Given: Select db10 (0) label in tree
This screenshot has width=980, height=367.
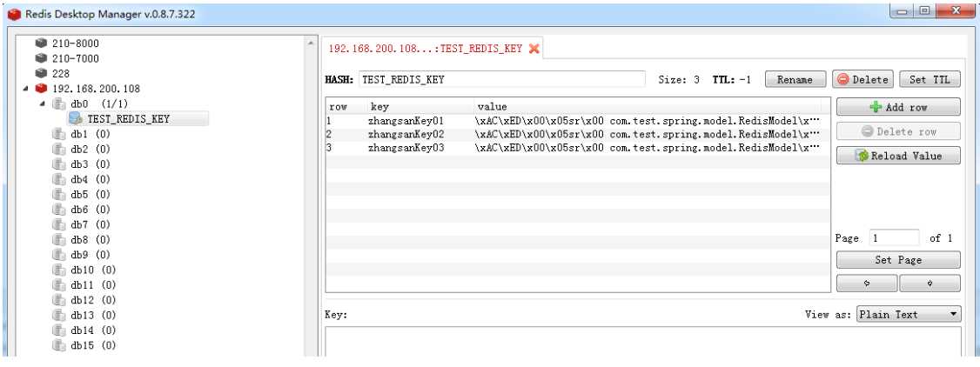Looking at the screenshot, I should [x=93, y=270].
